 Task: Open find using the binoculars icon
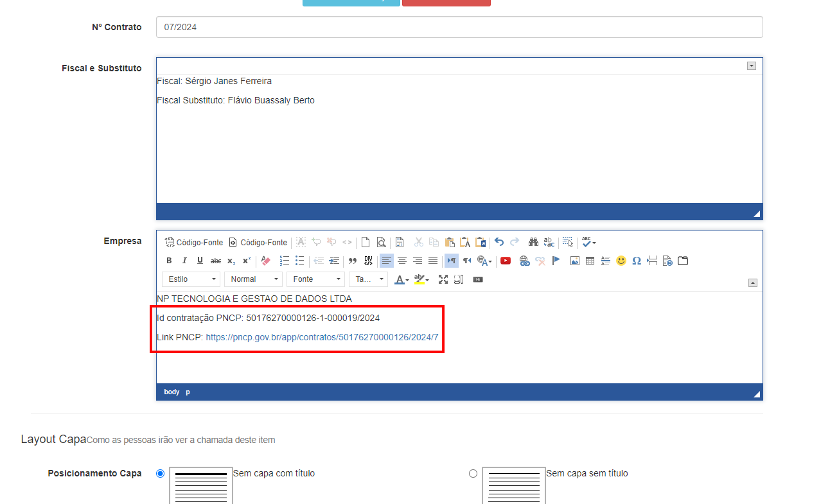pos(533,242)
